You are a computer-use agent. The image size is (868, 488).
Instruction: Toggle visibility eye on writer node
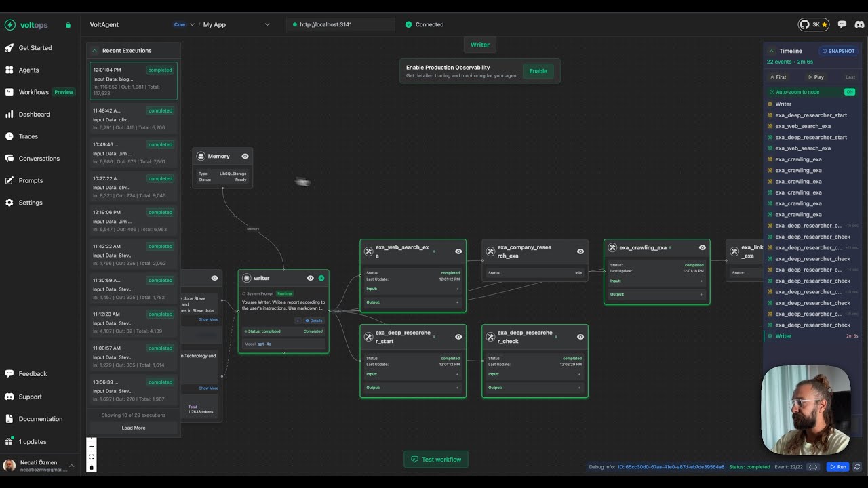coord(311,278)
